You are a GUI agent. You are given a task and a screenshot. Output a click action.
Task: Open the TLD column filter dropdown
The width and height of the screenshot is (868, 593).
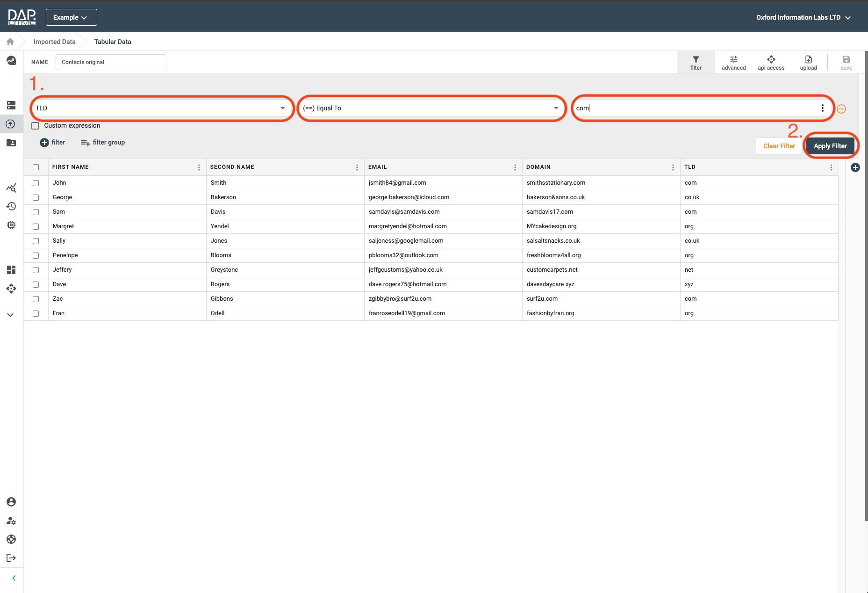(x=161, y=108)
